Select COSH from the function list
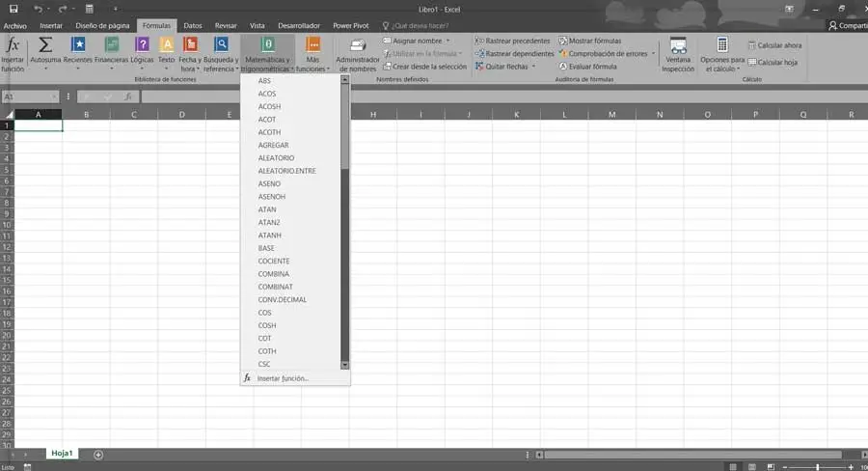The image size is (868, 471). (x=291, y=325)
